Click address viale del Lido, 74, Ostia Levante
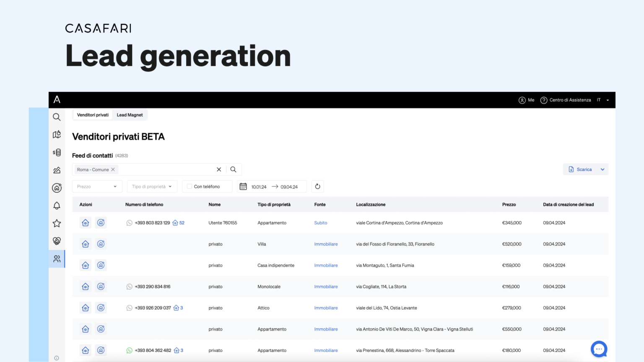Screen dimensions: 644x362 (387, 308)
